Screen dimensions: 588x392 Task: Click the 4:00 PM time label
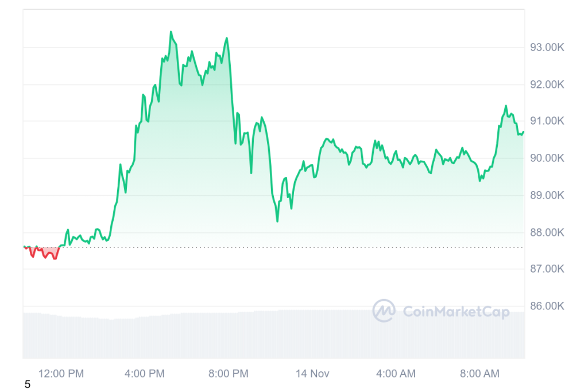pos(144,374)
